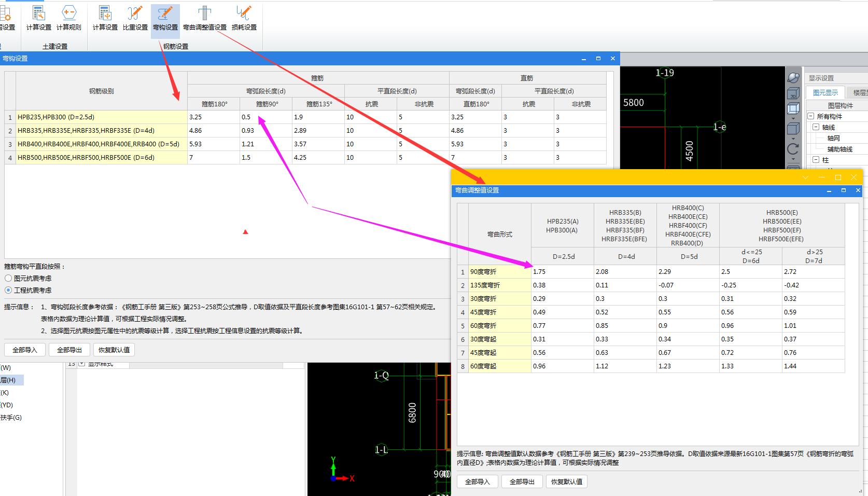Edit 箍筋135° value 2.89 for HRB335 row
This screenshot has height=496, width=868.
[318, 131]
